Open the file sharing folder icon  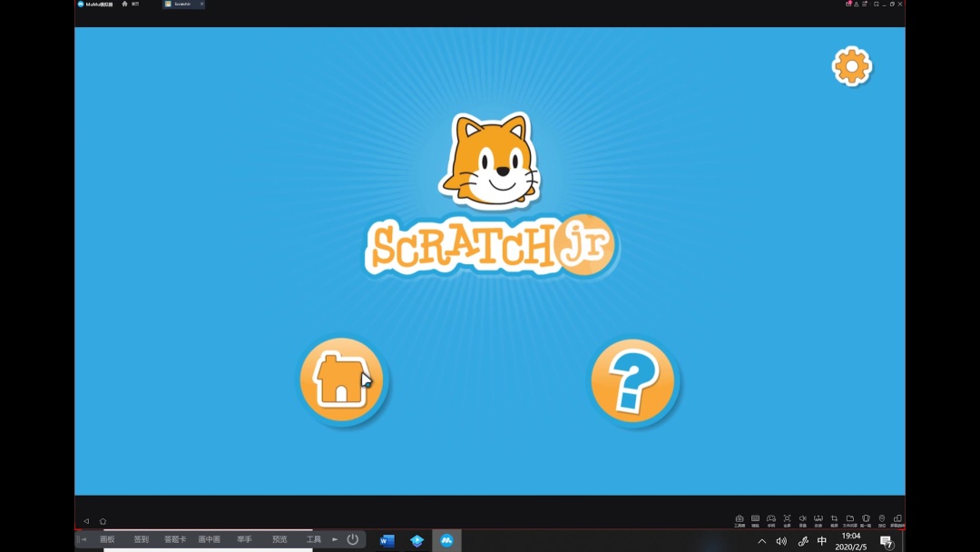(x=851, y=518)
